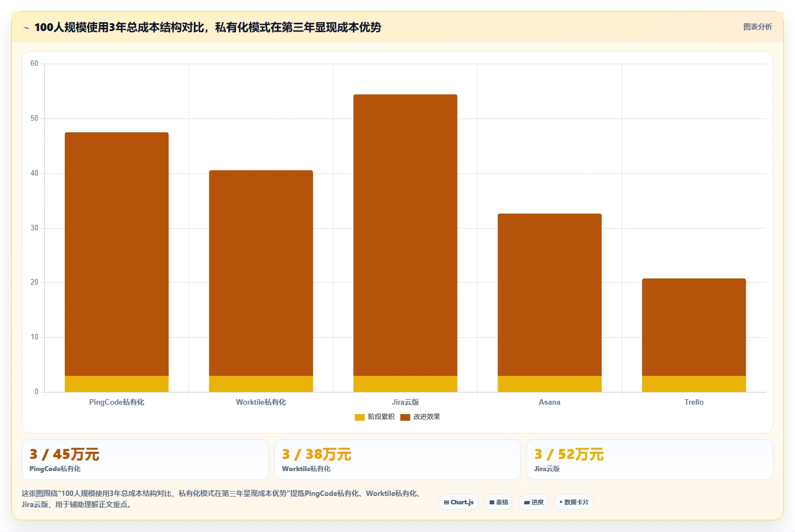This screenshot has height=532, width=795.
Task: Toggle the 阶段累积 legend entry
Action: pyautogui.click(x=375, y=417)
